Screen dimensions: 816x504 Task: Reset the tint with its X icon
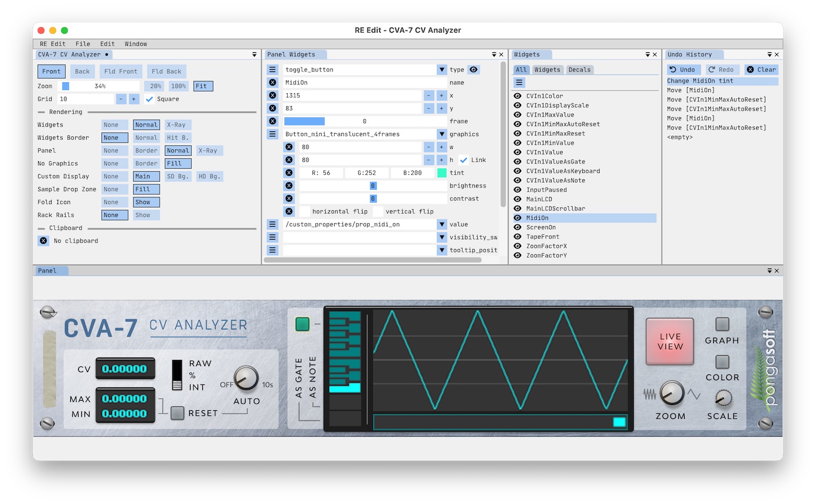click(289, 173)
